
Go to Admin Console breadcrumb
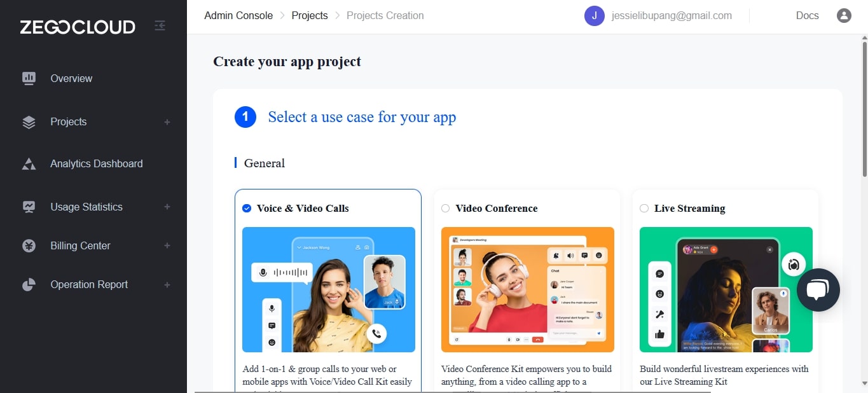pyautogui.click(x=238, y=15)
